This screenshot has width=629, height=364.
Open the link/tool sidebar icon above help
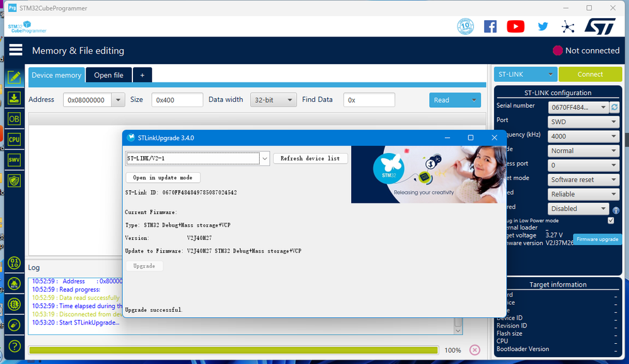coord(14,325)
